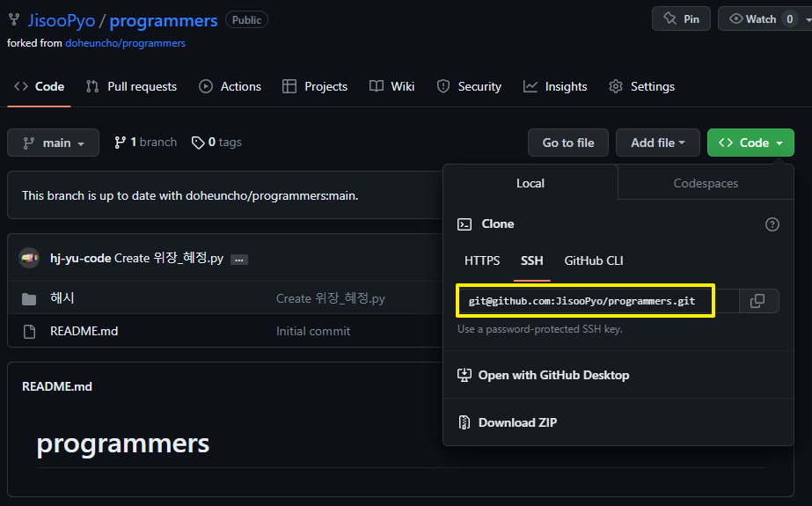Open the hj-yu-code author link
Viewport: 812px width, 506px height.
tap(80, 258)
